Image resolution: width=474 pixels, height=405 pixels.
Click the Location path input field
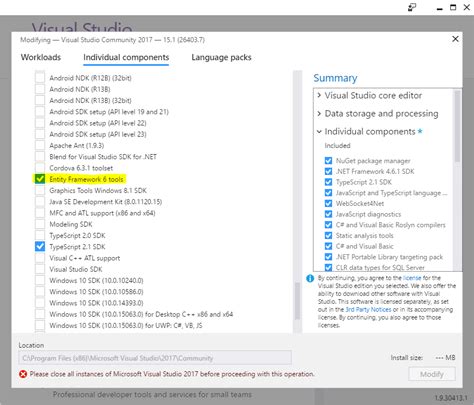click(x=155, y=358)
